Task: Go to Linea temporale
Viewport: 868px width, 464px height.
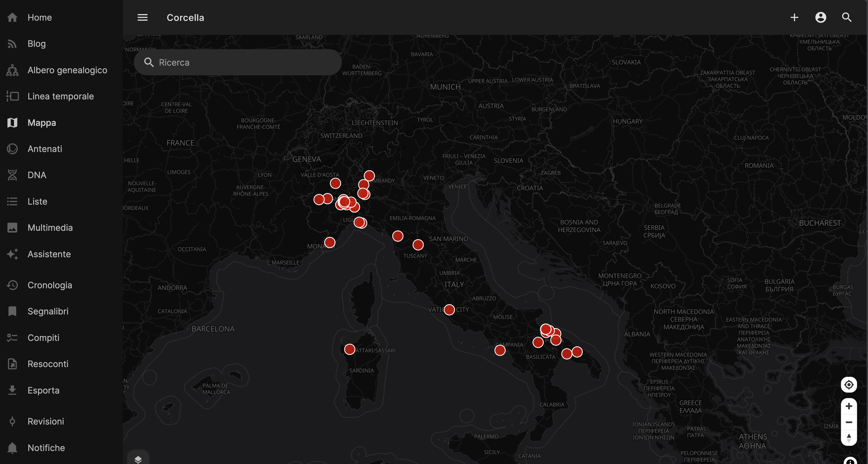Action: click(61, 96)
